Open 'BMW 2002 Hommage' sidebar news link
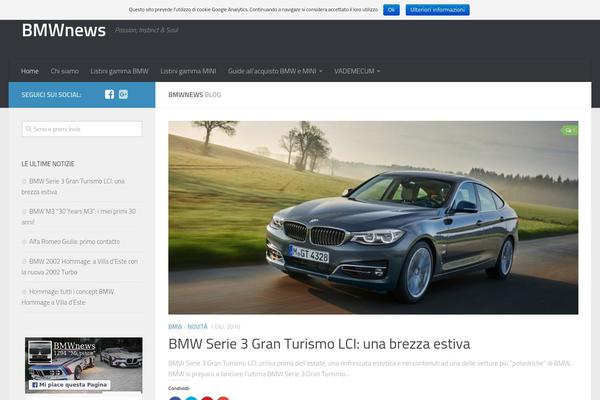 click(80, 267)
